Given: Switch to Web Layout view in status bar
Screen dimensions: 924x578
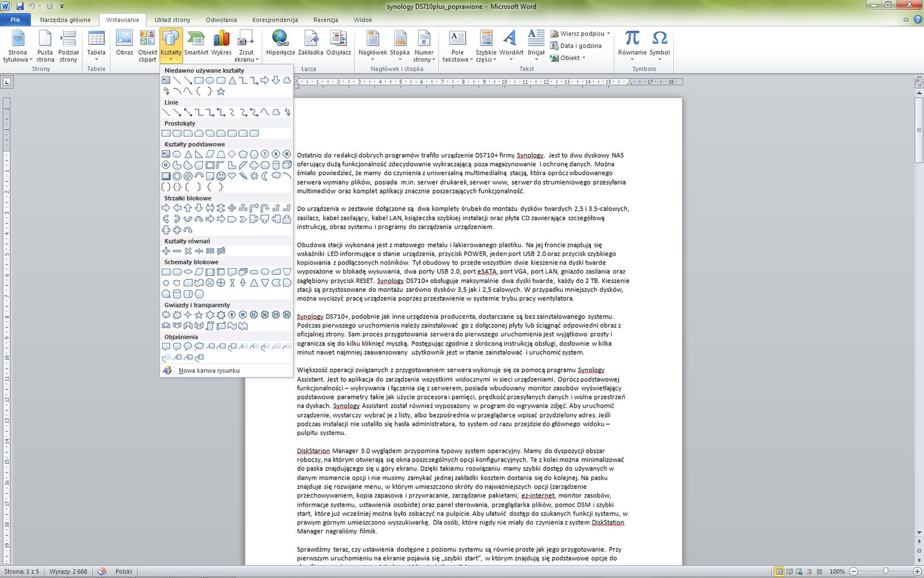Looking at the screenshot, I should [799, 571].
